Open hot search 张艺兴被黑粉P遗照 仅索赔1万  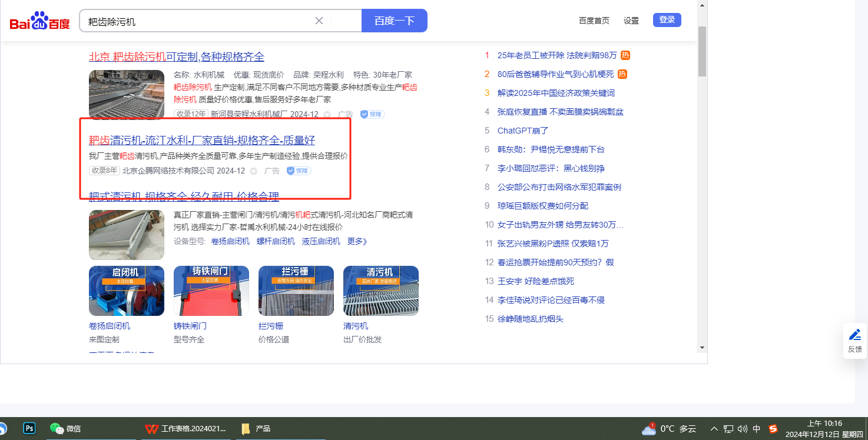tap(553, 244)
